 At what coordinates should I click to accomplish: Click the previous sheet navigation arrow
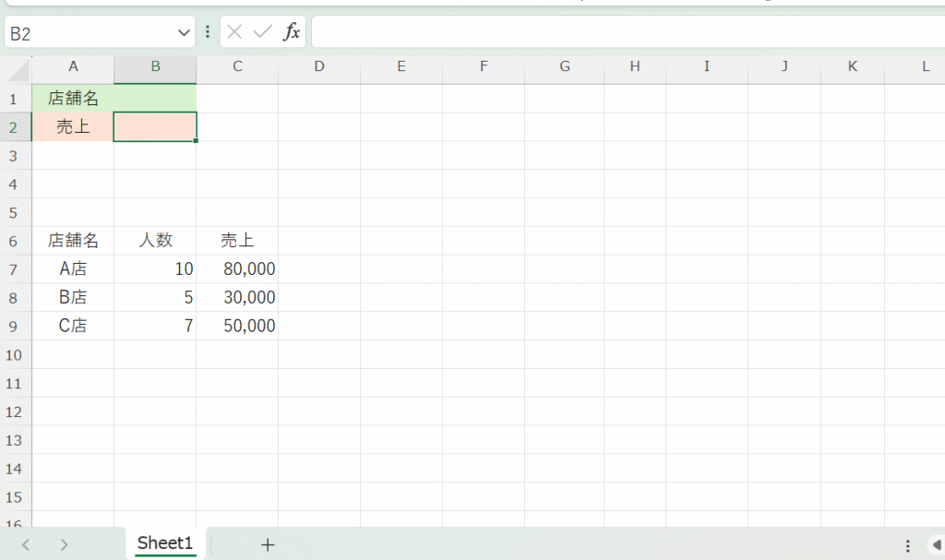26,544
